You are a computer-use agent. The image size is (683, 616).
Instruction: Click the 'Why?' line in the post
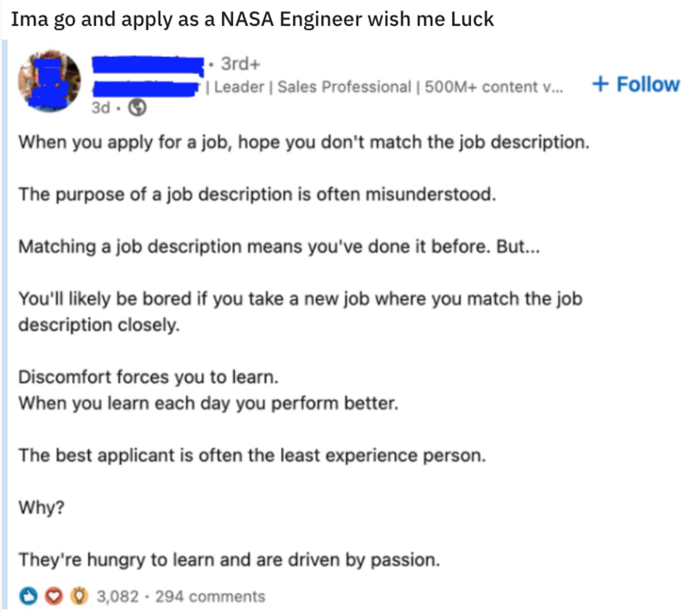pyautogui.click(x=42, y=507)
